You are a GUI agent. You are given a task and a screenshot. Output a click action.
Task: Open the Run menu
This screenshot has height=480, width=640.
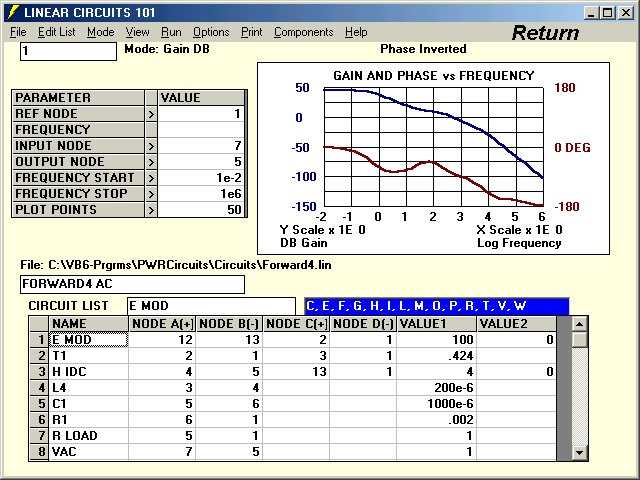[171, 32]
